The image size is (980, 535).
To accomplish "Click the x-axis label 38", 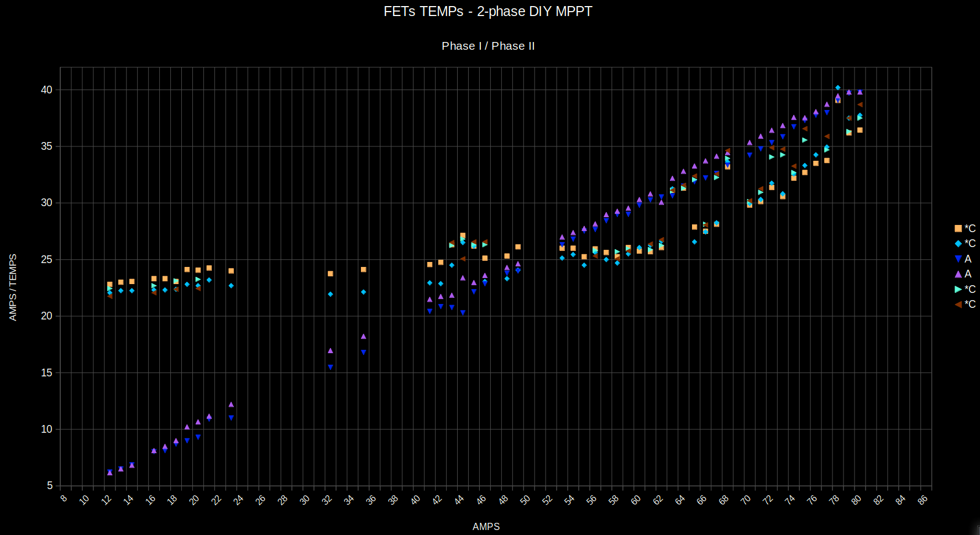I will pos(394,500).
